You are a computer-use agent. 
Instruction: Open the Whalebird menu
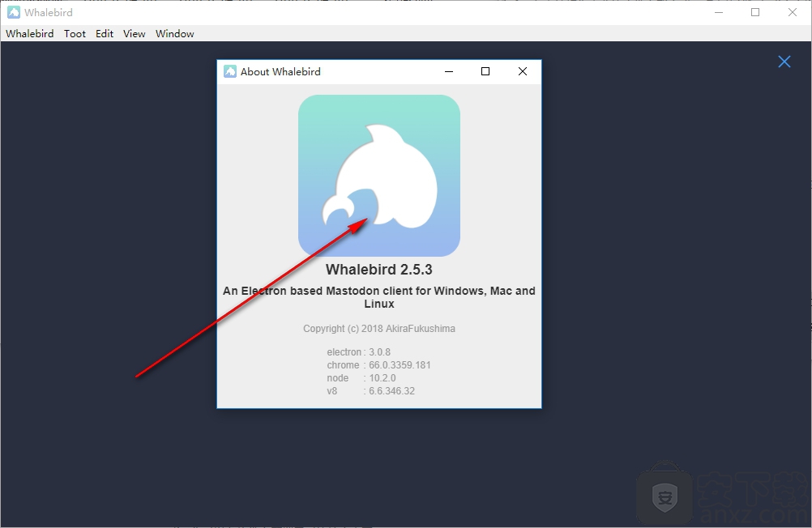click(x=29, y=34)
